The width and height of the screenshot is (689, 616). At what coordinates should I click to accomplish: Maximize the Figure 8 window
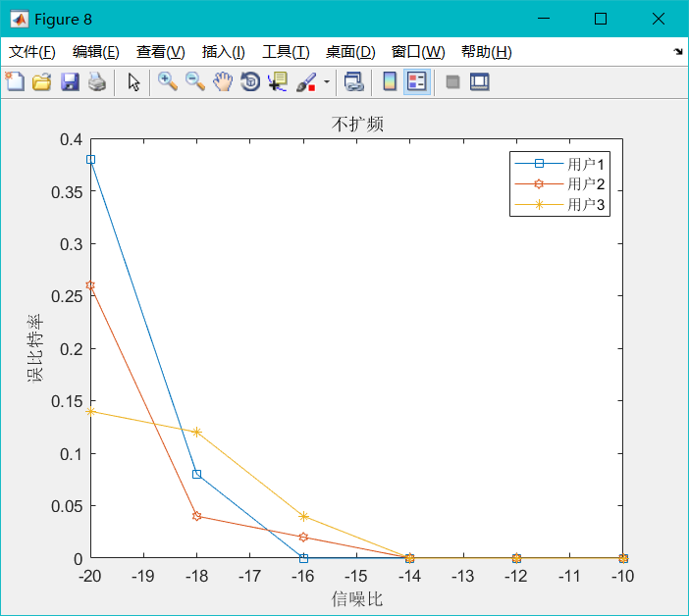pyautogui.click(x=601, y=19)
